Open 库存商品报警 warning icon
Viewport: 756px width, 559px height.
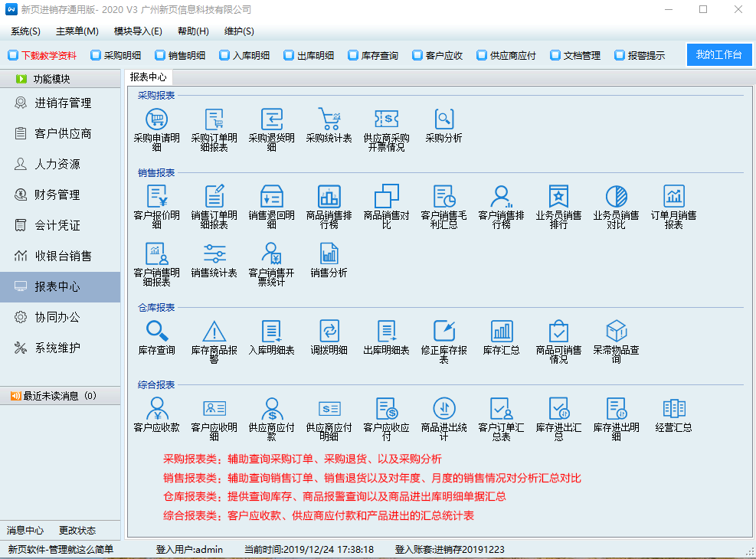(214, 331)
